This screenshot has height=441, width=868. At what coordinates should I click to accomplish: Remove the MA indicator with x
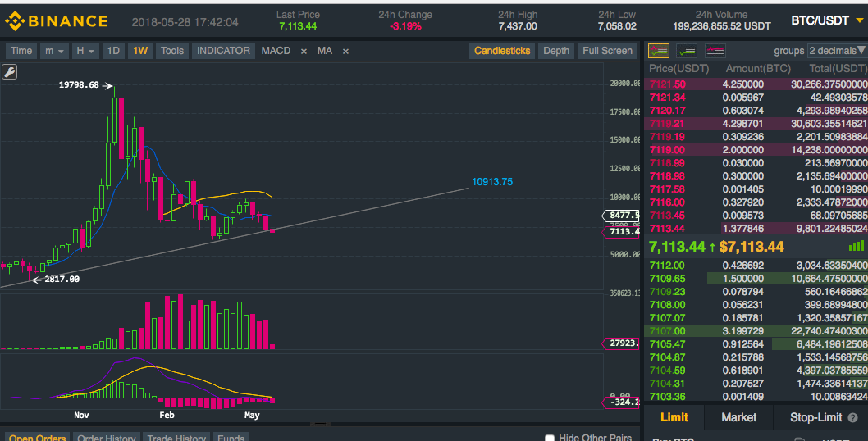tap(345, 52)
